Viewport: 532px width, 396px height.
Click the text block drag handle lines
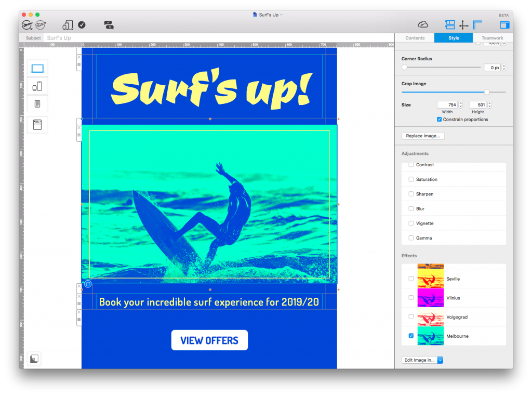pyautogui.click(x=79, y=303)
